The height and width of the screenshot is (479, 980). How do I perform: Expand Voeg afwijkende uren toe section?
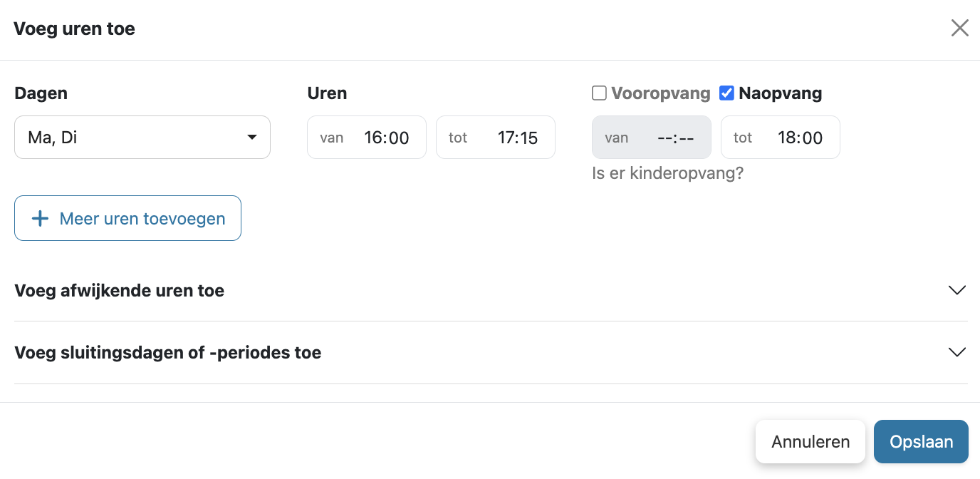click(491, 290)
